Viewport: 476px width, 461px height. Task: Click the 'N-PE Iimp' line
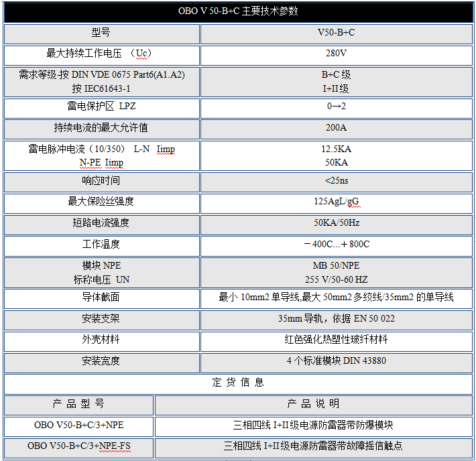click(101, 163)
